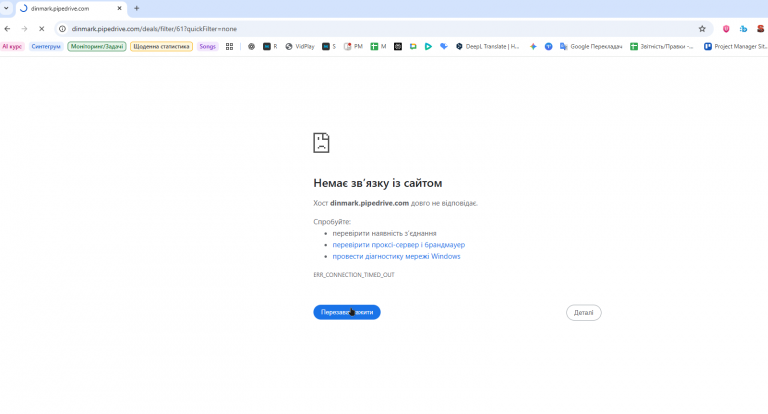Go back with the browser back arrow
Viewport: 768px width, 414px height.
7,29
